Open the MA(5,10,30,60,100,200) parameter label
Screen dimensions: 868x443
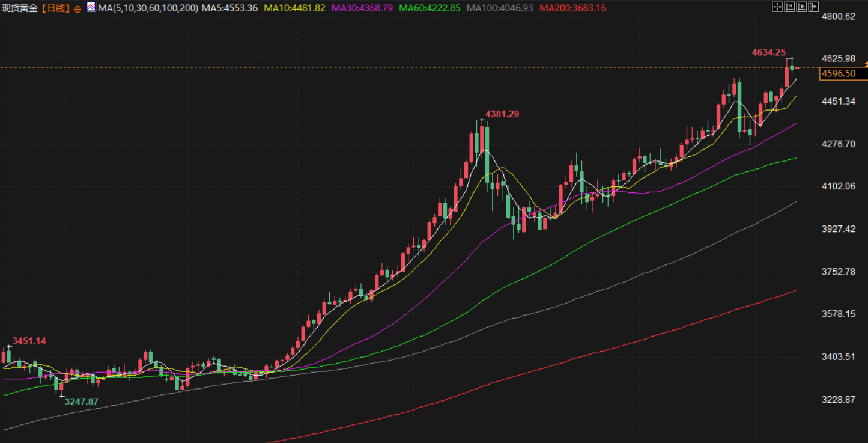(x=148, y=8)
